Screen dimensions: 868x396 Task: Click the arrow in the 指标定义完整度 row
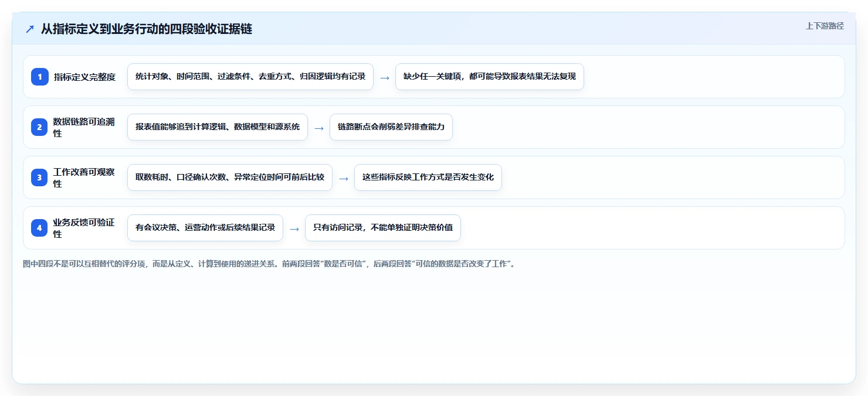point(385,77)
